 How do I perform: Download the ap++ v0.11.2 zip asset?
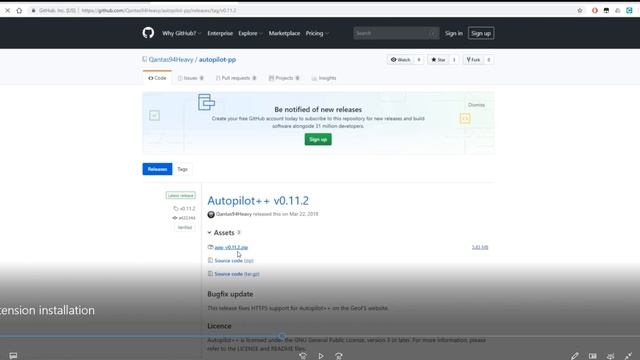pyautogui.click(x=231, y=247)
